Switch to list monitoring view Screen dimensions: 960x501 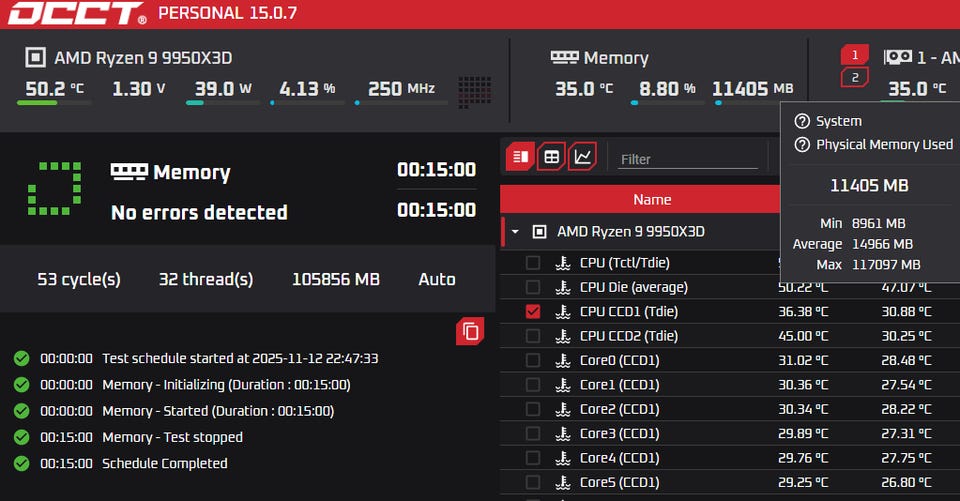520,157
